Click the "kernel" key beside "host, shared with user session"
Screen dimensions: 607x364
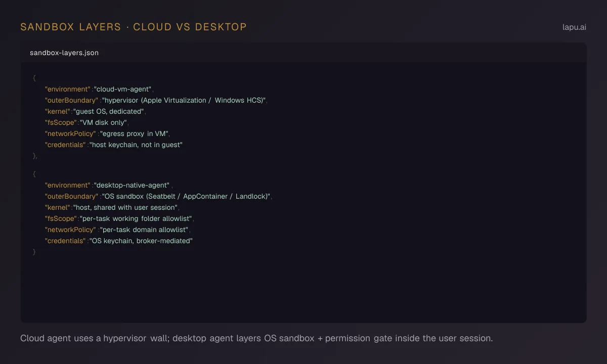(57, 207)
